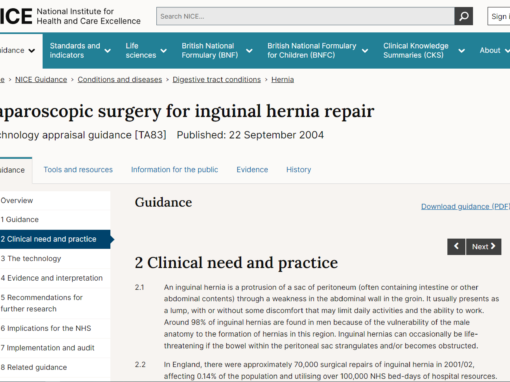510x382 pixels.
Task: Open 7 Implementation and audit chapter
Action: pos(55,348)
